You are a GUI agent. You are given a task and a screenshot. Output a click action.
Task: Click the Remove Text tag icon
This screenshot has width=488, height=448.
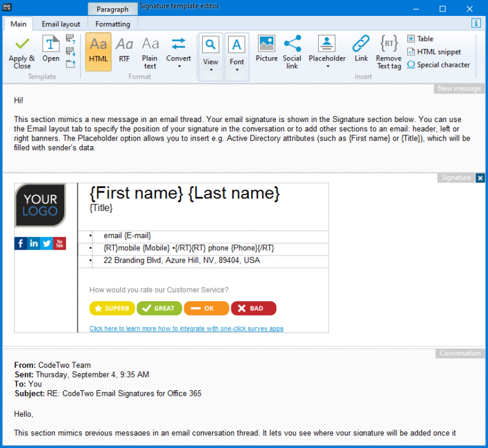[388, 44]
